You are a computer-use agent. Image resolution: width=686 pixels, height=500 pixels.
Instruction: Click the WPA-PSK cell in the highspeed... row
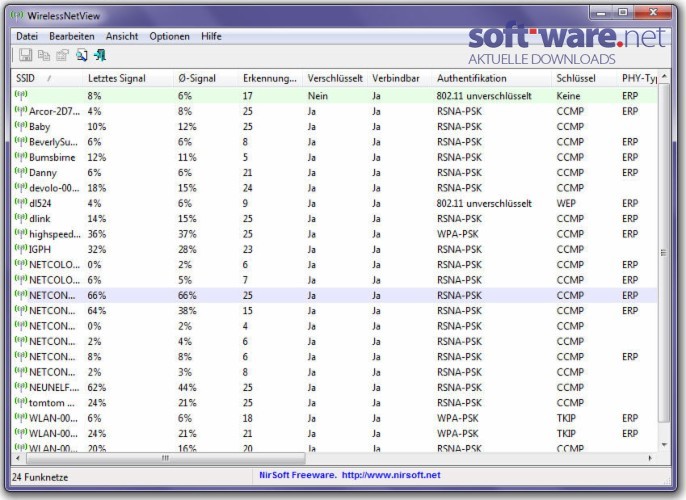coord(457,234)
